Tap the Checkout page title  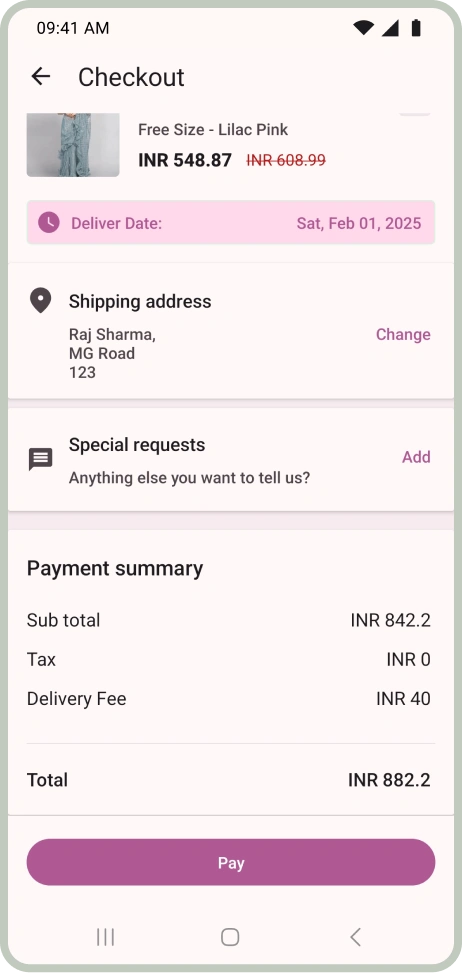click(x=131, y=77)
